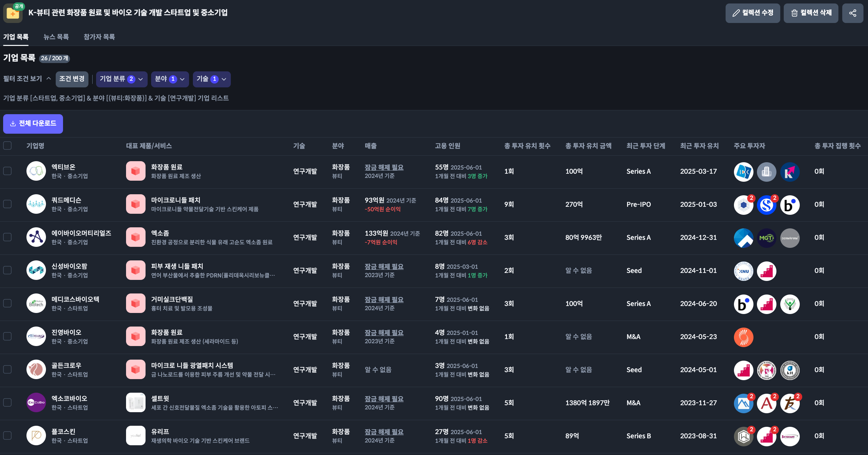Click the 컬렉션 수정 button
Image resolution: width=868 pixels, height=455 pixels.
click(x=752, y=13)
